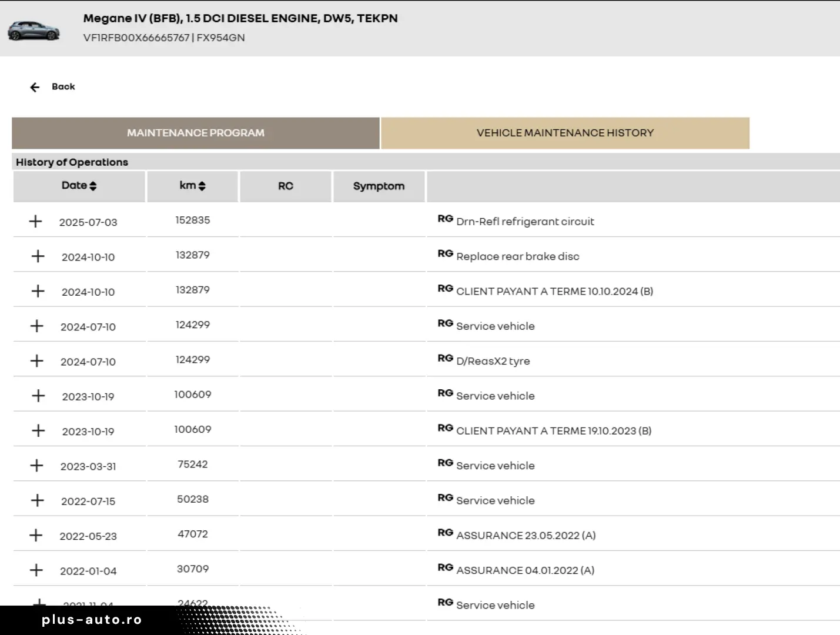Expand the 2025-07-03 refrigerant circuit row
840x635 pixels.
tap(36, 222)
